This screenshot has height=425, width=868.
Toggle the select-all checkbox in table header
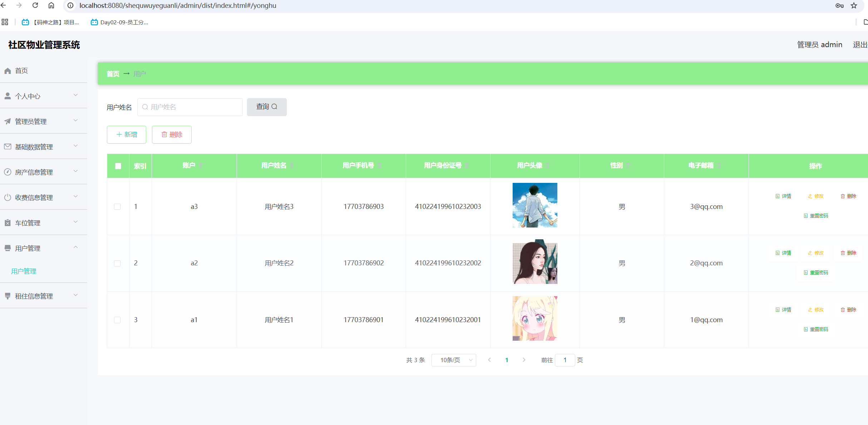pyautogui.click(x=118, y=166)
